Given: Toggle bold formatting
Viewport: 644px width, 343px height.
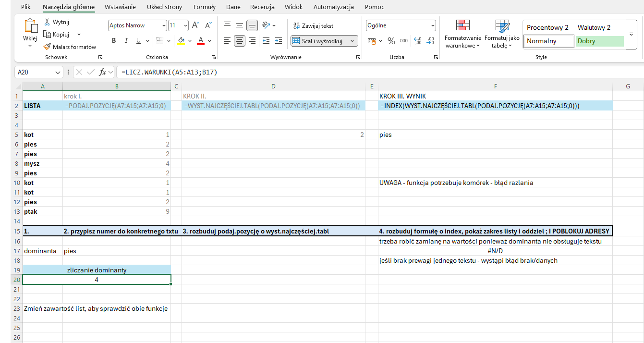Looking at the screenshot, I should [x=114, y=41].
